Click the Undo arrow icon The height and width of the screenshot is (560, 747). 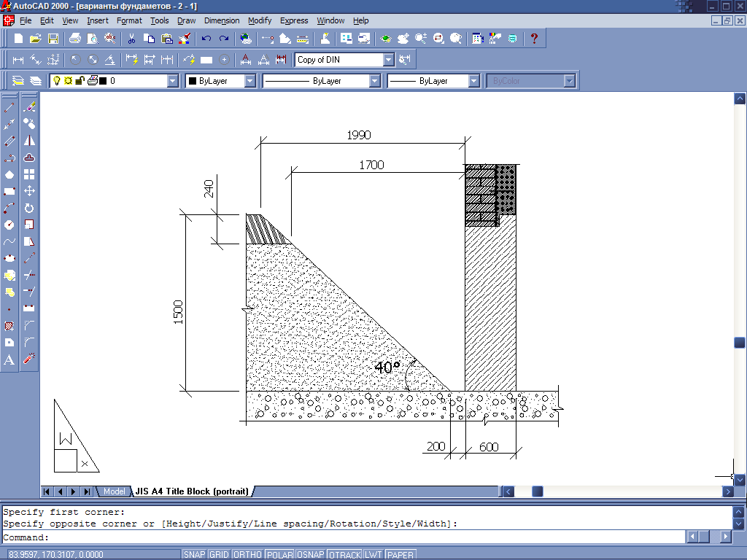click(206, 39)
